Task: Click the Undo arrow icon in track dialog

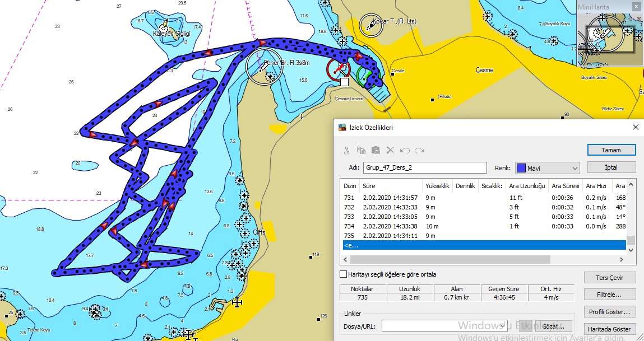Action: coord(405,150)
